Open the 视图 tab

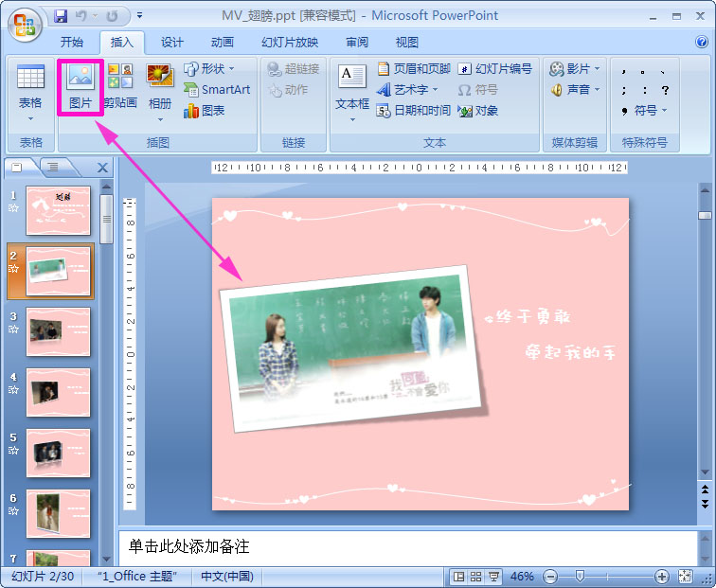tap(407, 43)
